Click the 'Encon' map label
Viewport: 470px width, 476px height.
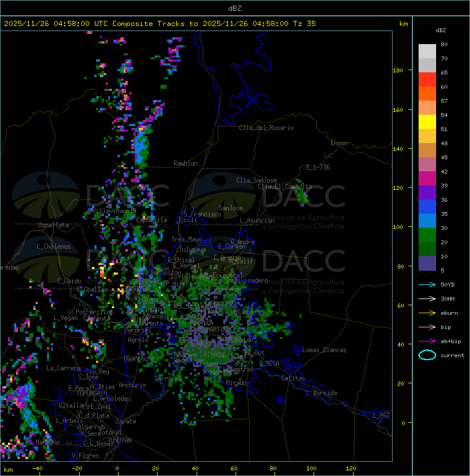click(339, 143)
